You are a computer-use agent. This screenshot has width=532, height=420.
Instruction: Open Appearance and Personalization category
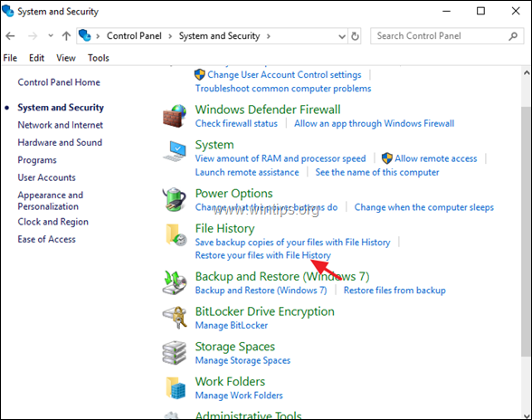(51, 201)
